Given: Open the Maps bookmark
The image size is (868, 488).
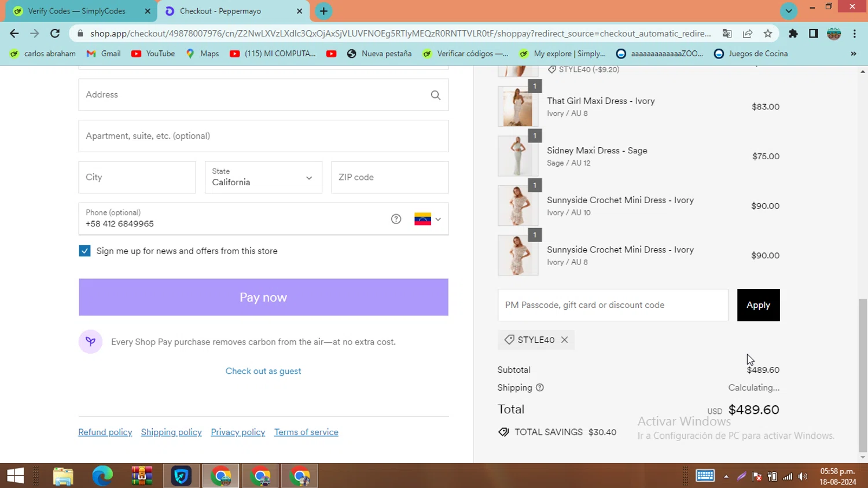Looking at the screenshot, I should (x=202, y=54).
